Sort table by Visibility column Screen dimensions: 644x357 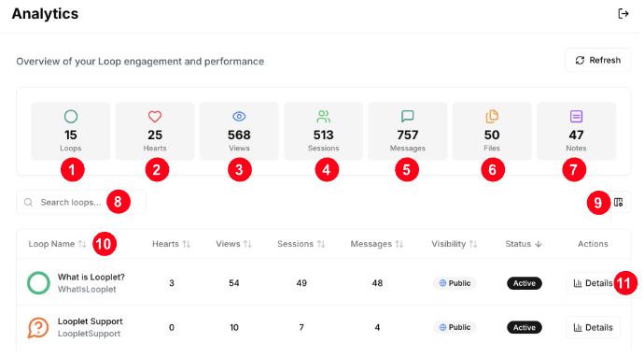pos(455,244)
